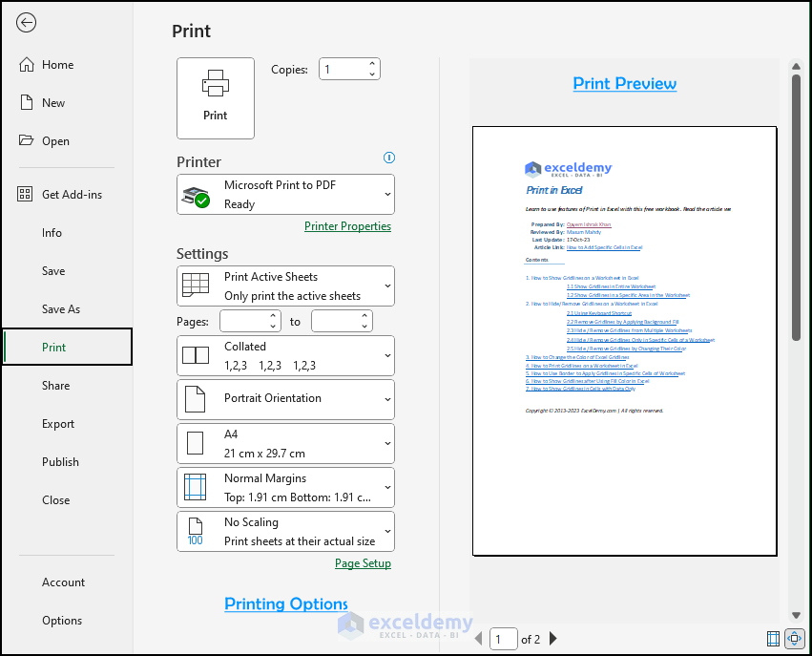Image resolution: width=812 pixels, height=656 pixels.
Task: Expand the Print Active Sheets dropdown
Action: (387, 286)
